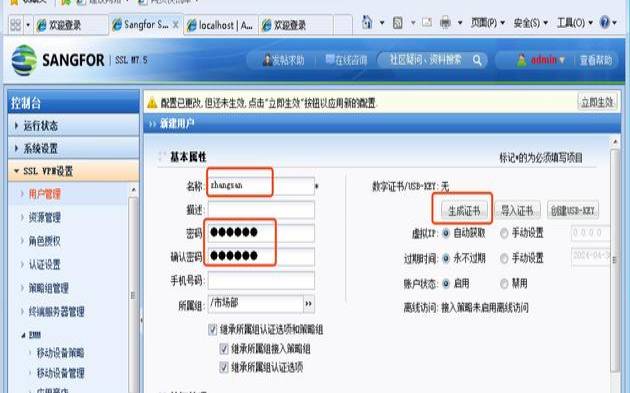Screen dimensions: 630x393
Task: Open the 所属组 group picker arrow button
Action: [x=309, y=304]
